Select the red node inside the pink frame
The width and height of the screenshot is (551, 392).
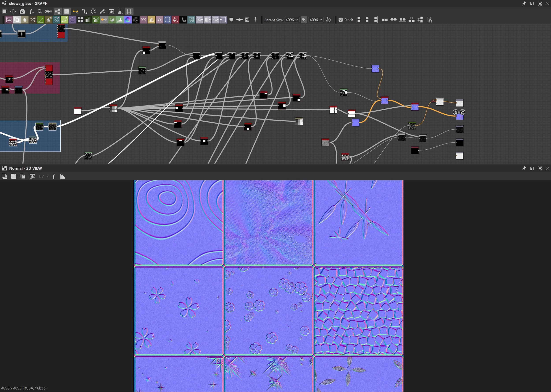(48, 74)
